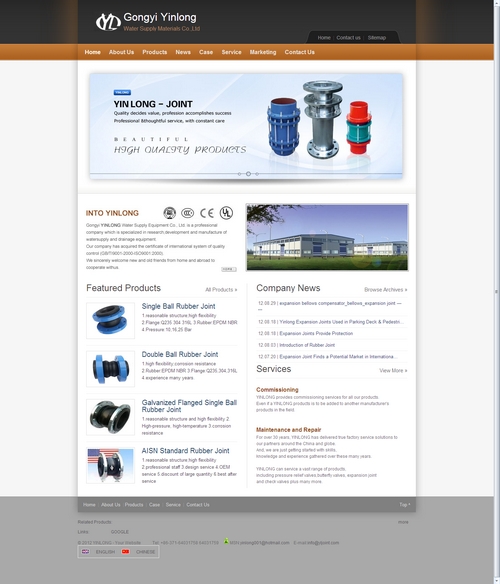Click the Top link in footer bar
Image resolution: width=500 pixels, height=584 pixels.
(405, 505)
